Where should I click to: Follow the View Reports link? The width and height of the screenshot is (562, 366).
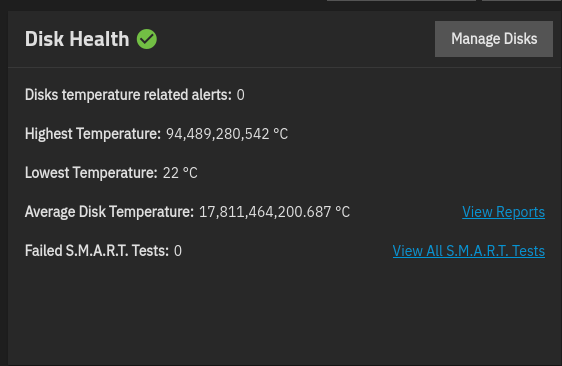tap(503, 212)
